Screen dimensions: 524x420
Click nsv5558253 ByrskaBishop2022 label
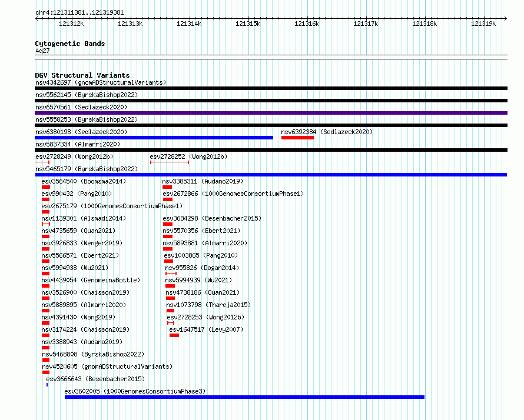pyautogui.click(x=87, y=119)
